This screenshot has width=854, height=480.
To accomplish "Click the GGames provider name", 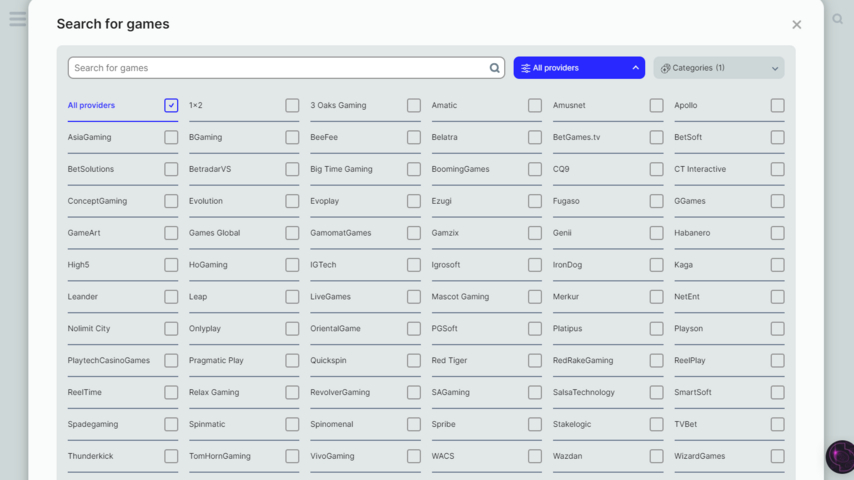I will pyautogui.click(x=690, y=201).
